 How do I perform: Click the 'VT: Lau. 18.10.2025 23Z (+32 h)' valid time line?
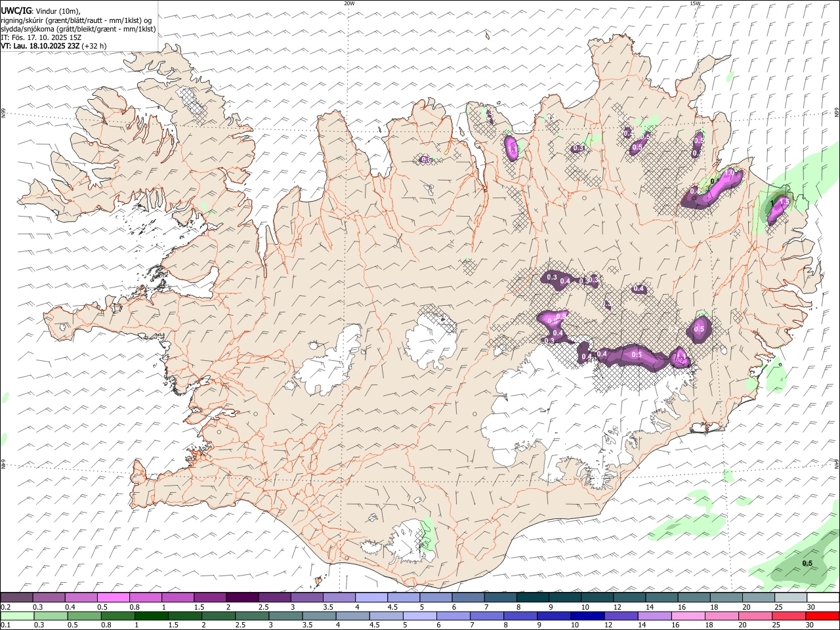tap(54, 46)
